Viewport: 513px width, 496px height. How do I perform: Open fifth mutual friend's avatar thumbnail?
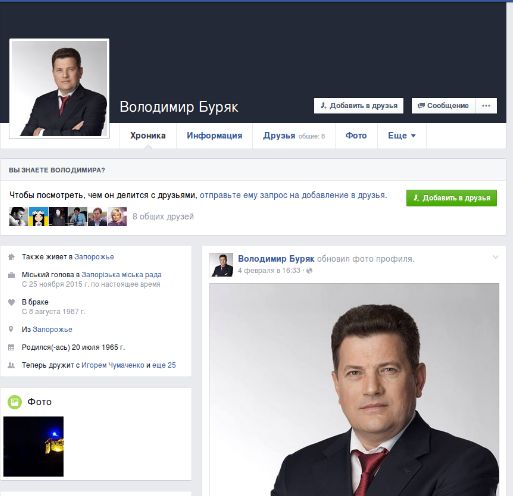pyautogui.click(x=97, y=216)
